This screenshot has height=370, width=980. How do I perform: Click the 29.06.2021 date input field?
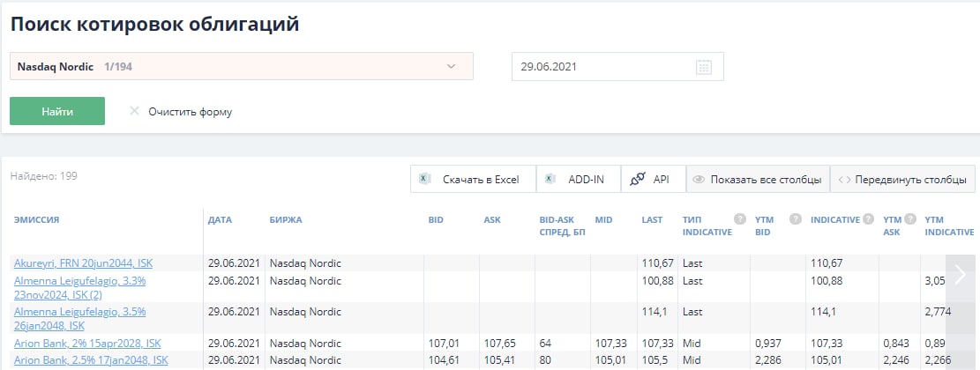pyautogui.click(x=617, y=66)
